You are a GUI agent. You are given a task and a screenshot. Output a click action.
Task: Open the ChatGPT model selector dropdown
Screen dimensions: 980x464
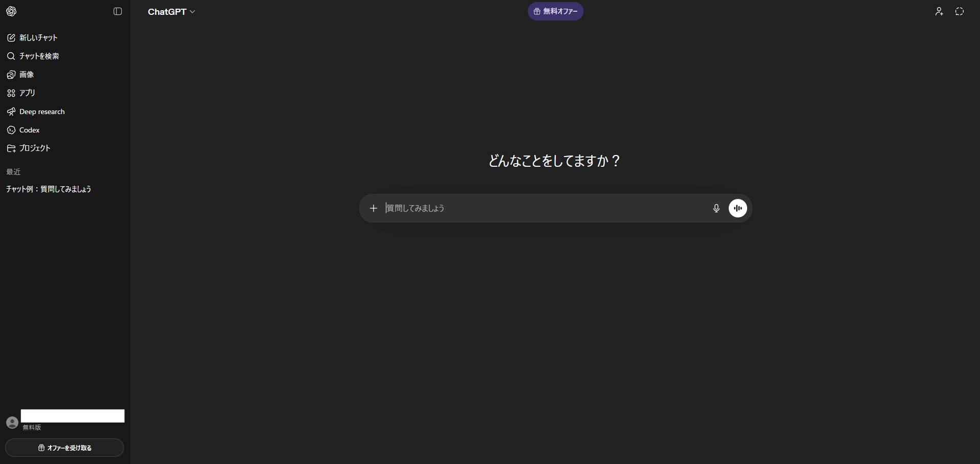coord(171,12)
